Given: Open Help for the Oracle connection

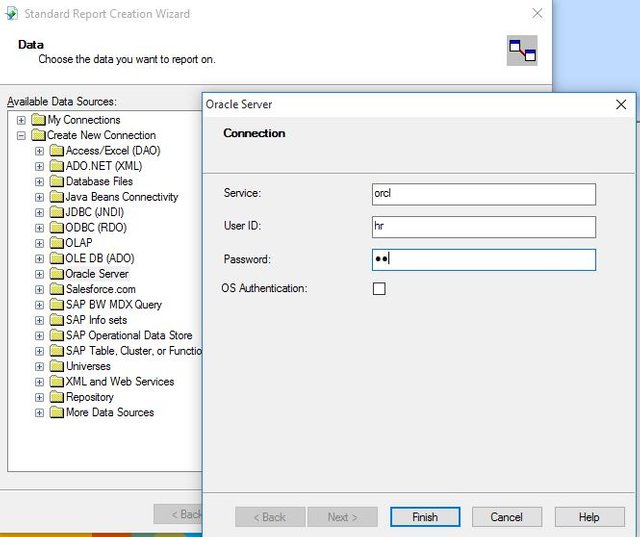Looking at the screenshot, I should coord(589,517).
